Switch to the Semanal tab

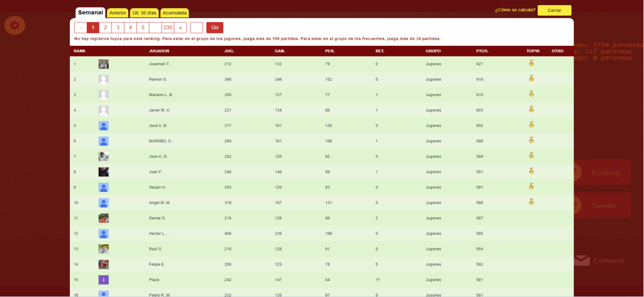tap(91, 13)
